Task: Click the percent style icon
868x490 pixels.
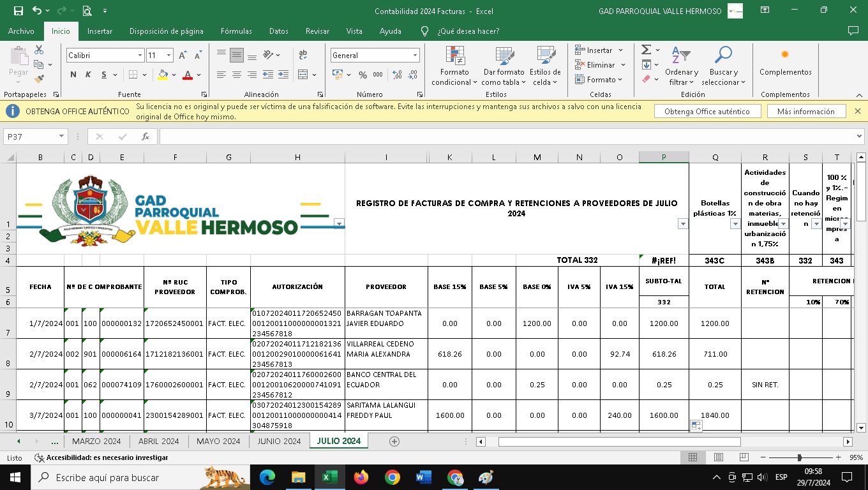Action: click(363, 75)
